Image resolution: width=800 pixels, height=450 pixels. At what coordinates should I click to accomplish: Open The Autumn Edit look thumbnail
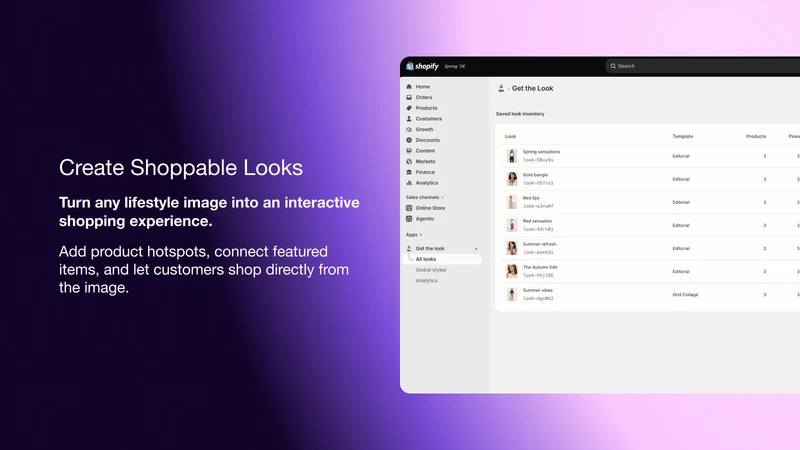(511, 271)
